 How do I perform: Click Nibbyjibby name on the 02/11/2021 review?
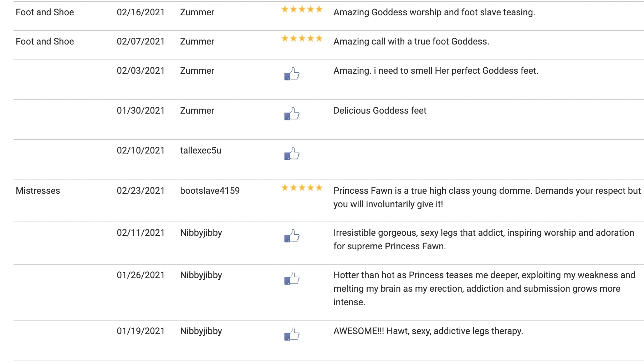click(201, 233)
